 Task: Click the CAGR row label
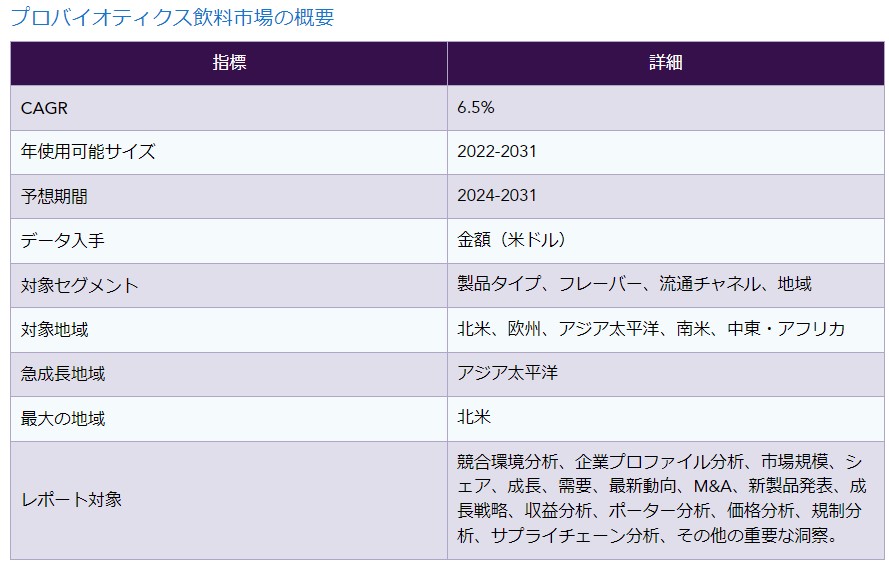tap(44, 108)
